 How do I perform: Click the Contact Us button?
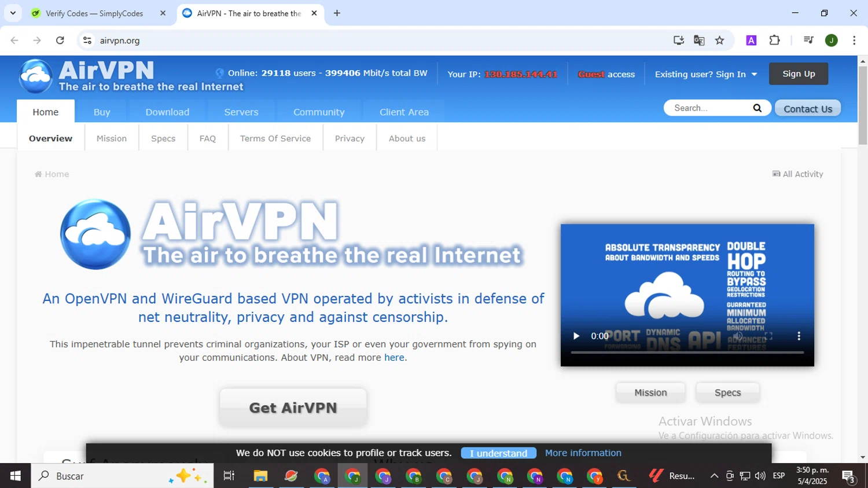808,108
